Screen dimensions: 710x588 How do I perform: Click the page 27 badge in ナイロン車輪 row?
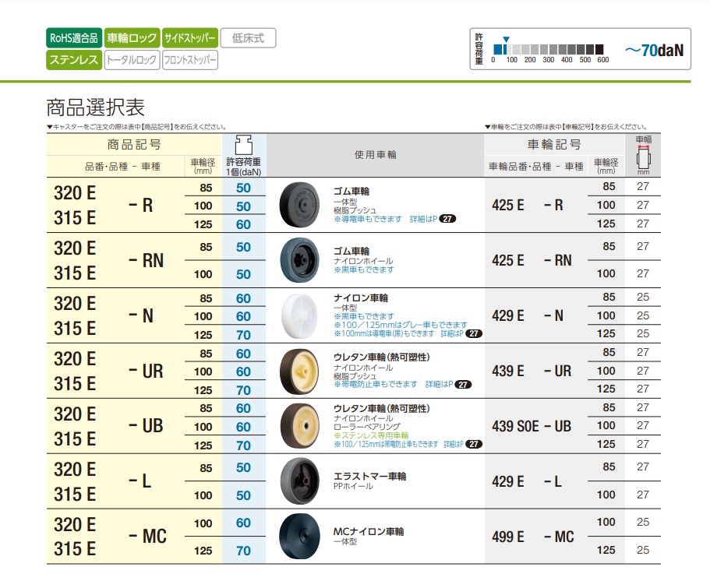474,333
